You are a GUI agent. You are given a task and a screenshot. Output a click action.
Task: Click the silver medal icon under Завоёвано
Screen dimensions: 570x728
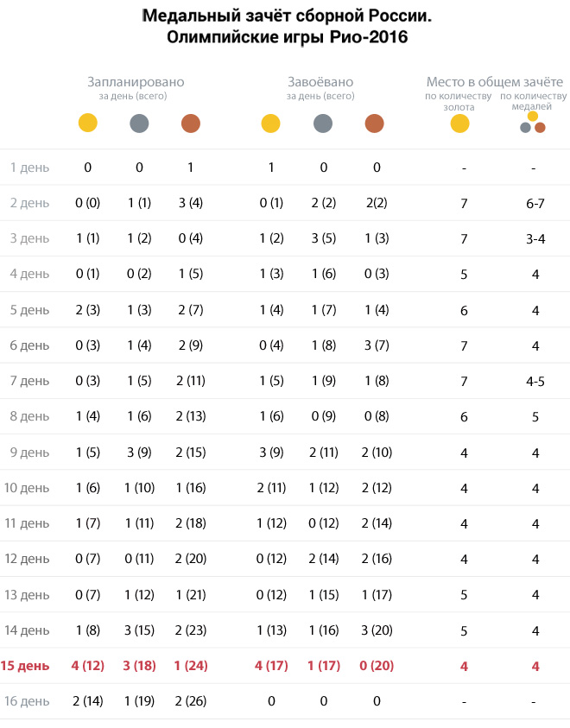(323, 123)
